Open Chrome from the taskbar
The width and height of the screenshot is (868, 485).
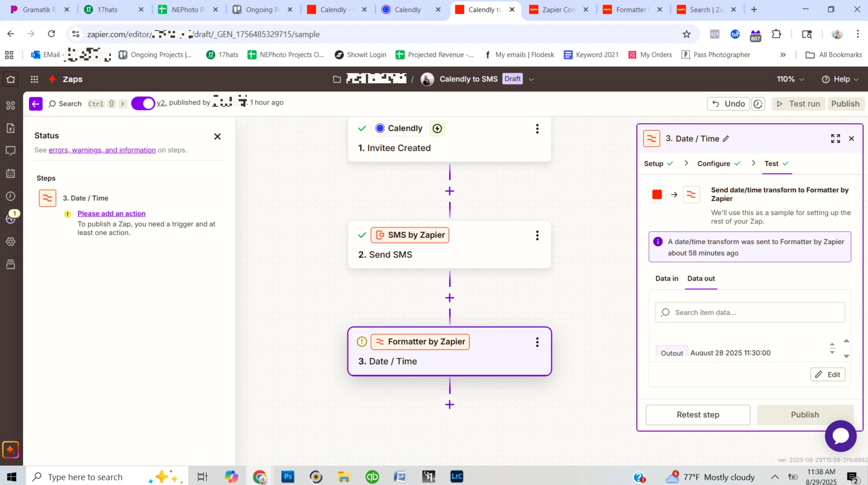[260, 476]
